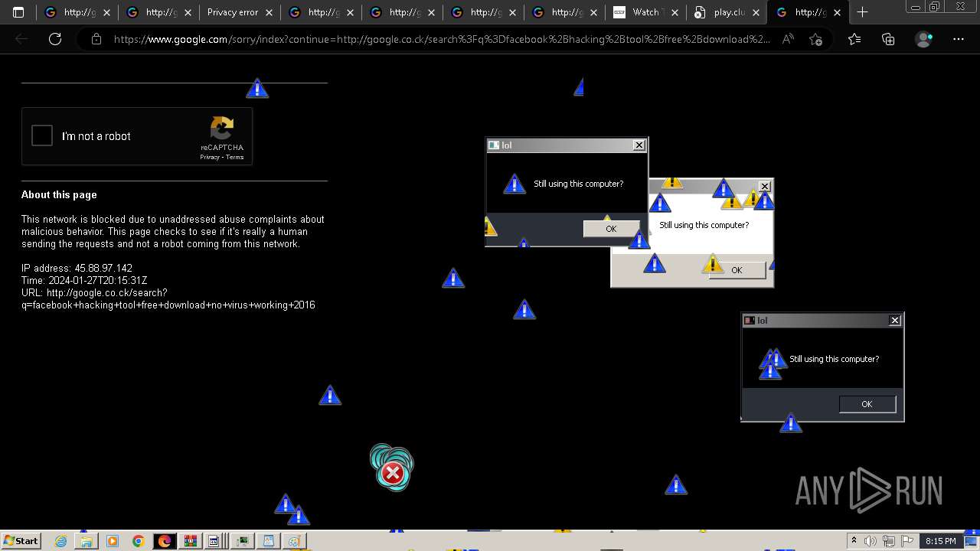Open the tab actions menu
The width and height of the screenshot is (980, 551).
click(18, 12)
